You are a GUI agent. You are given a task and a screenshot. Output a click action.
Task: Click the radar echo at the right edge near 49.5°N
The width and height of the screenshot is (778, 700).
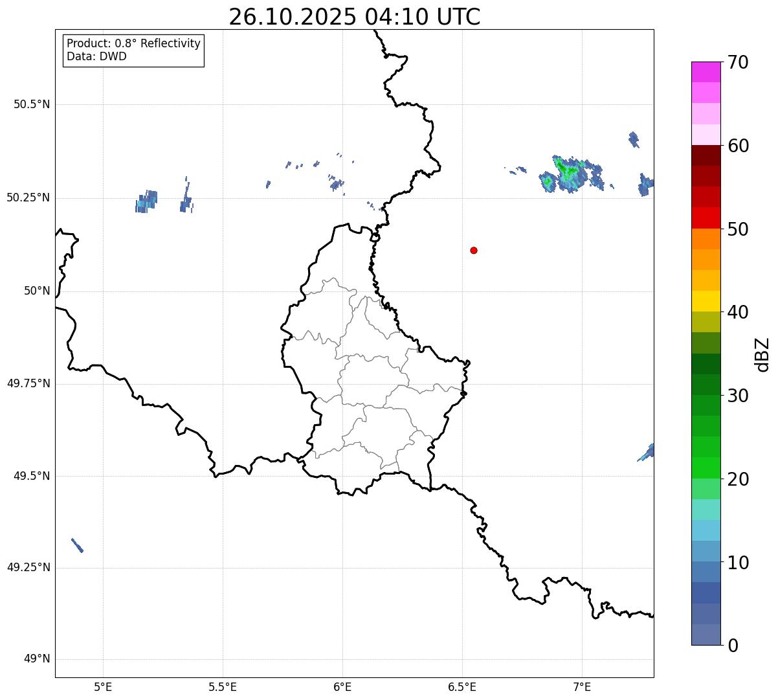(x=648, y=452)
